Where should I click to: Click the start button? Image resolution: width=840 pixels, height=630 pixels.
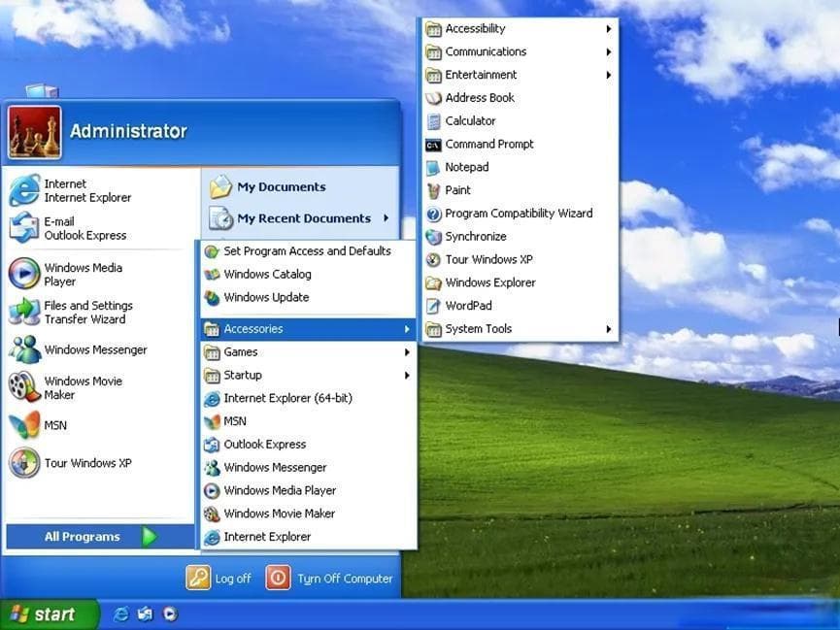[50, 613]
